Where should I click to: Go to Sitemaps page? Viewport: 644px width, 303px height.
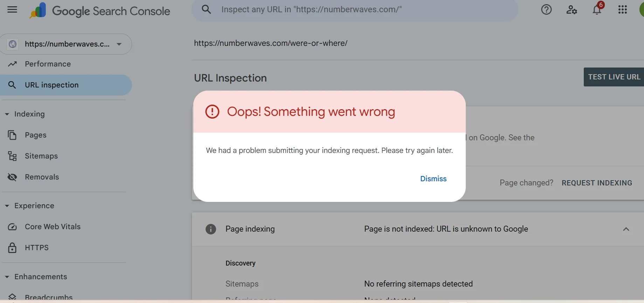[x=41, y=156]
